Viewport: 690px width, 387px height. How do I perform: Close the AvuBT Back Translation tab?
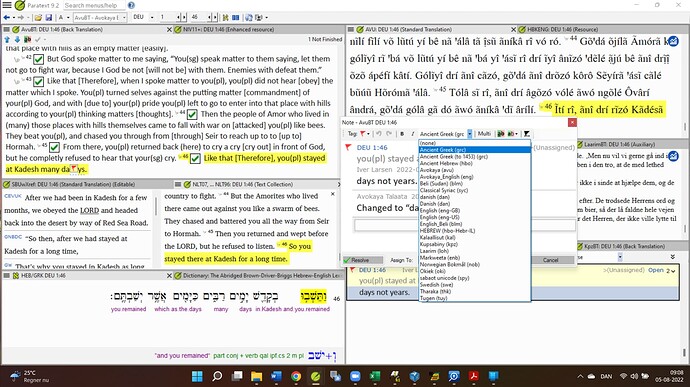tap(169, 29)
